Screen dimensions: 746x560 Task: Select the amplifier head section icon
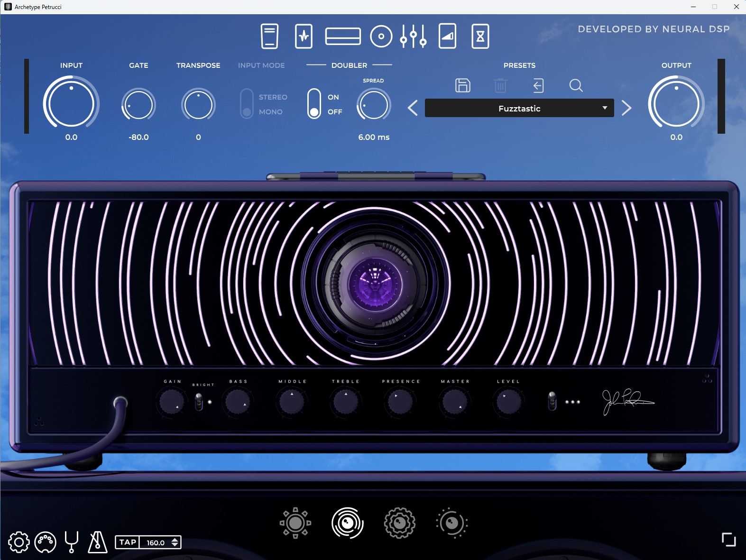click(343, 36)
